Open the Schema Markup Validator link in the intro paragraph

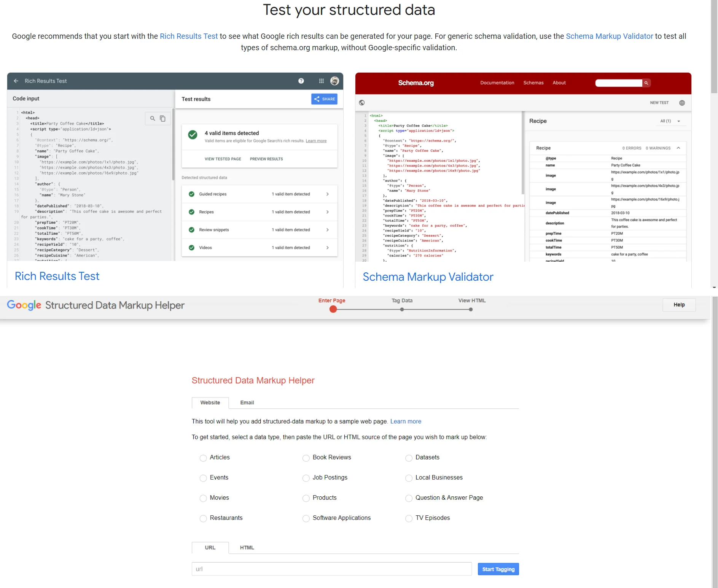[609, 36]
